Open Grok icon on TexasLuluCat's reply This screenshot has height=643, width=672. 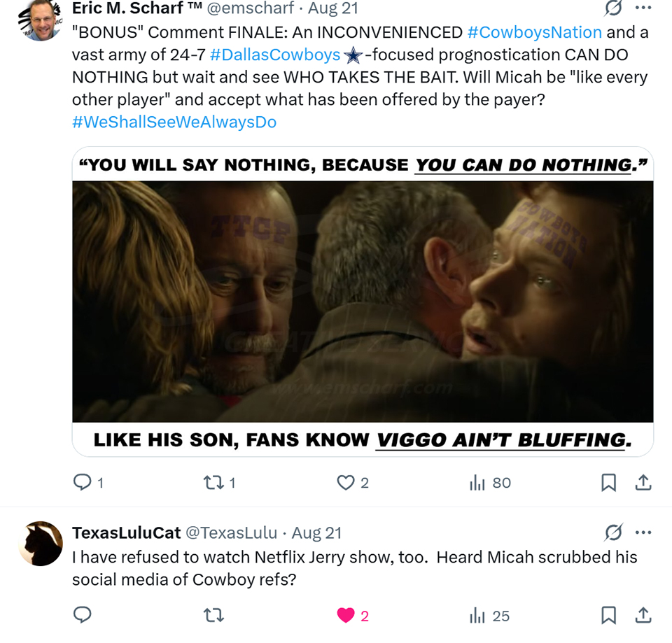point(614,532)
